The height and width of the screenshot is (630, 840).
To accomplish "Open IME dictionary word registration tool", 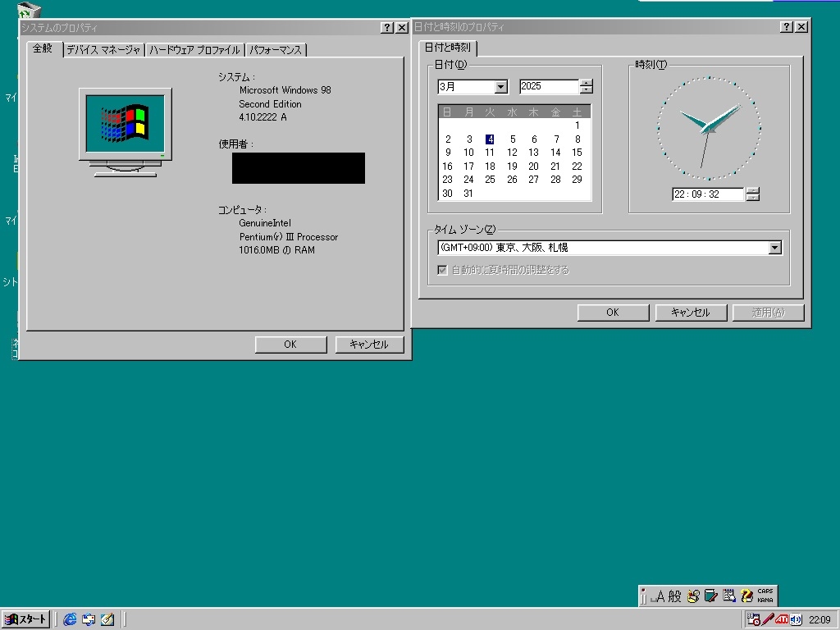I will [x=711, y=596].
